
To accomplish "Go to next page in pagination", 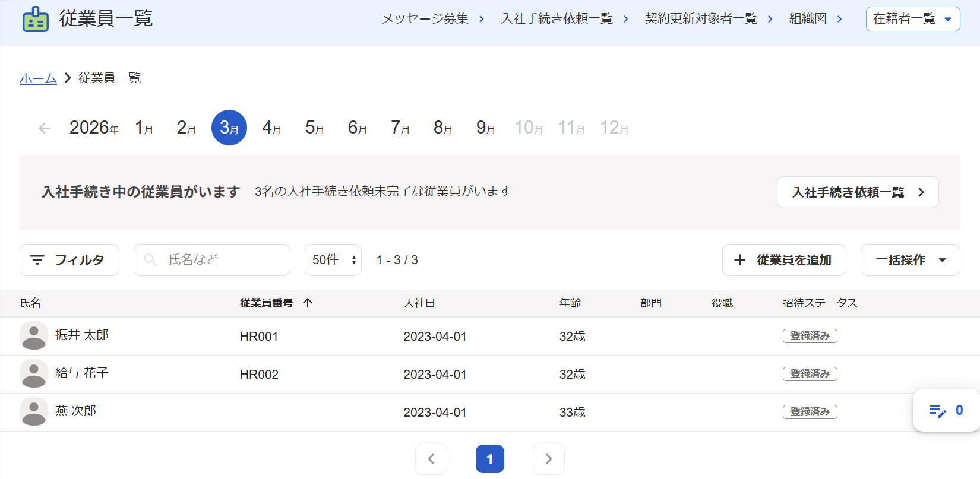I will [549, 459].
